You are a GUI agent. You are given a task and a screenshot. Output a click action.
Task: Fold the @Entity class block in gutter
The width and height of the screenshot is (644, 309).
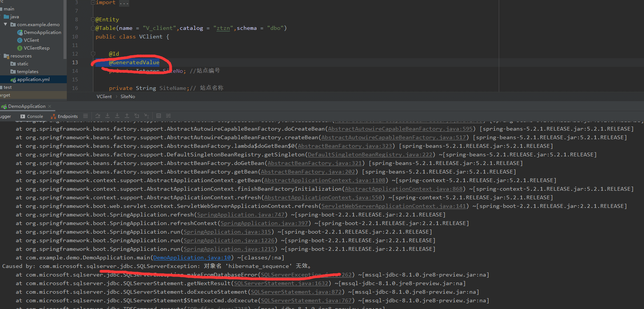(93, 19)
